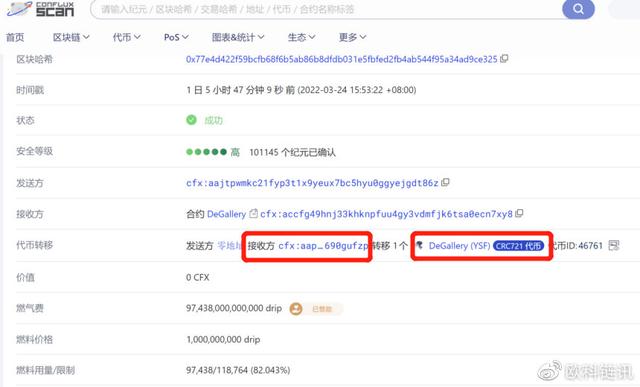Select the 101145 个纪元已确认 text

click(292, 152)
